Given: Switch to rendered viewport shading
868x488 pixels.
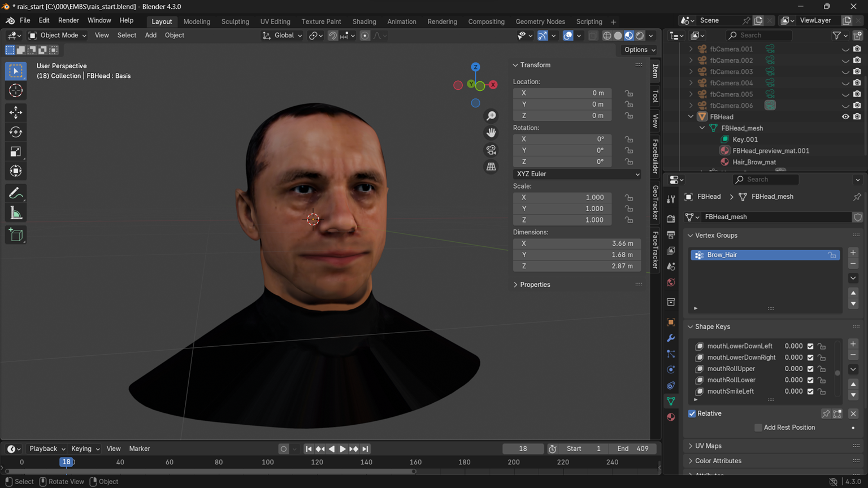Looking at the screenshot, I should (x=640, y=36).
